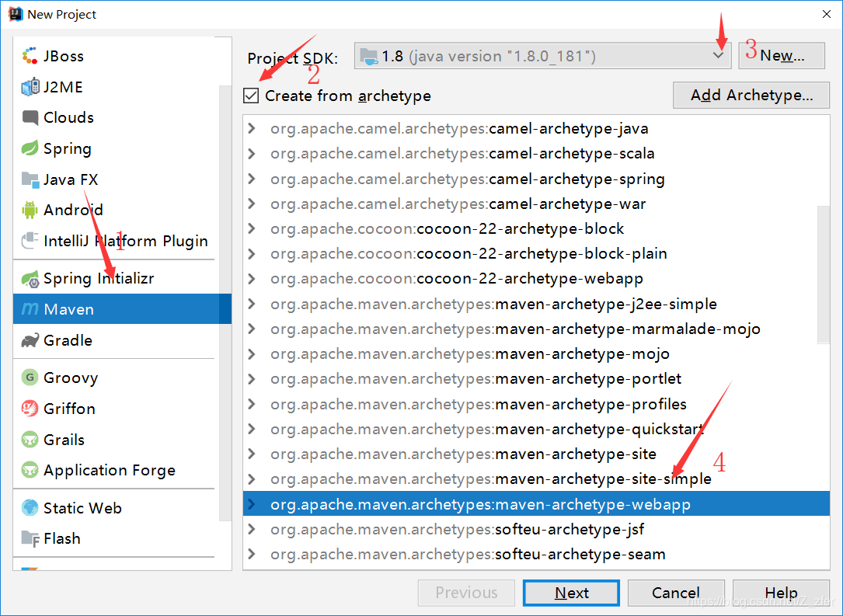Select Flash project type
The width and height of the screenshot is (843, 616).
pos(116,538)
